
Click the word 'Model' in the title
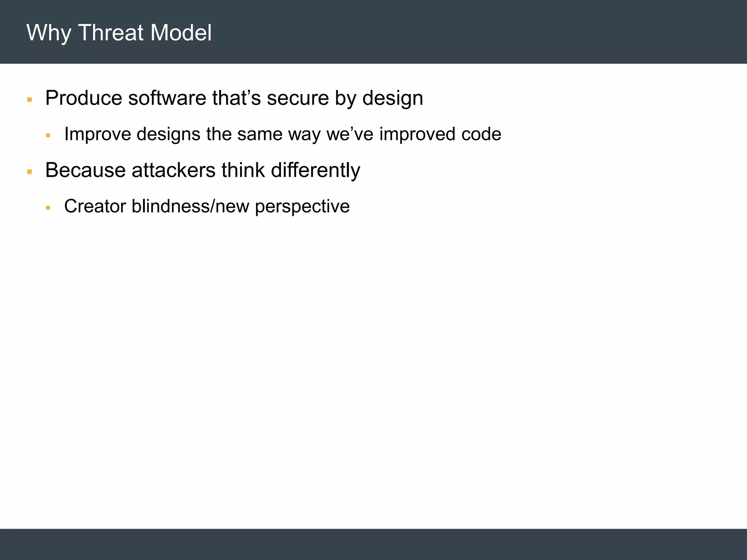(x=181, y=32)
